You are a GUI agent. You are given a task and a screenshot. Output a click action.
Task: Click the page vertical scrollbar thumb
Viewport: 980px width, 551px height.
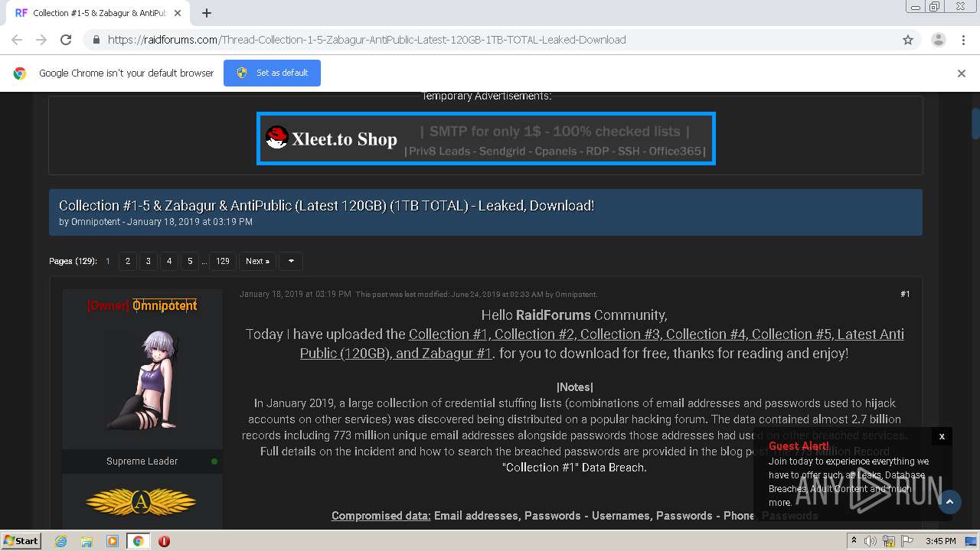(x=975, y=124)
